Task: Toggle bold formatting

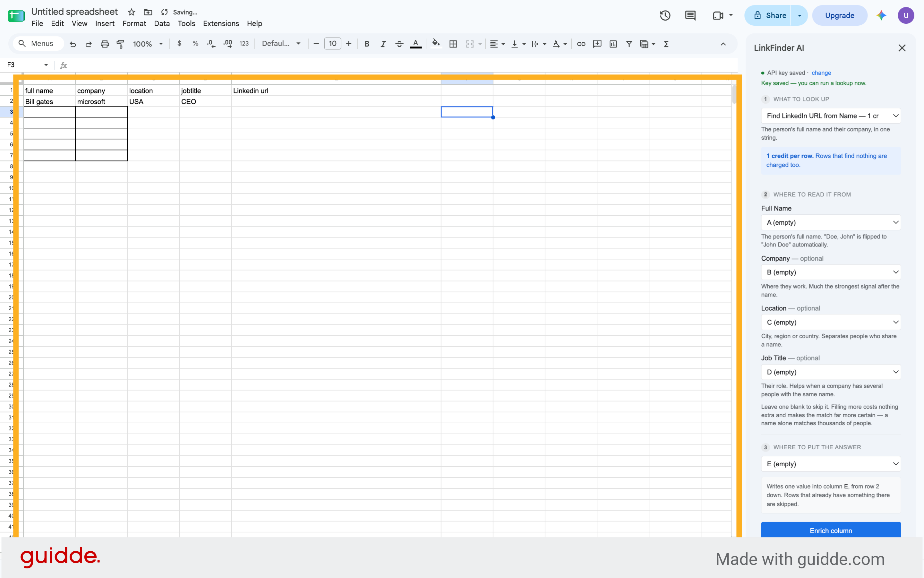Action: point(367,44)
